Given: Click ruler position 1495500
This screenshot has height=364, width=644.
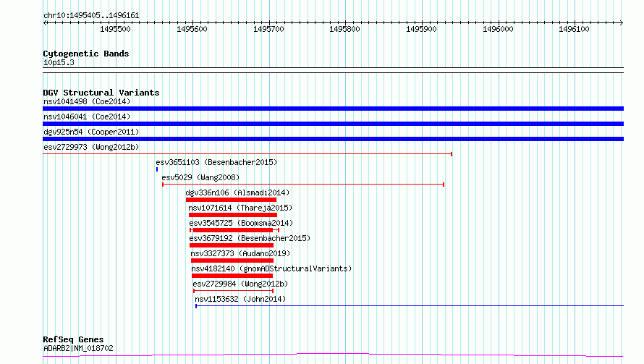Looking at the screenshot, I should click(115, 29).
